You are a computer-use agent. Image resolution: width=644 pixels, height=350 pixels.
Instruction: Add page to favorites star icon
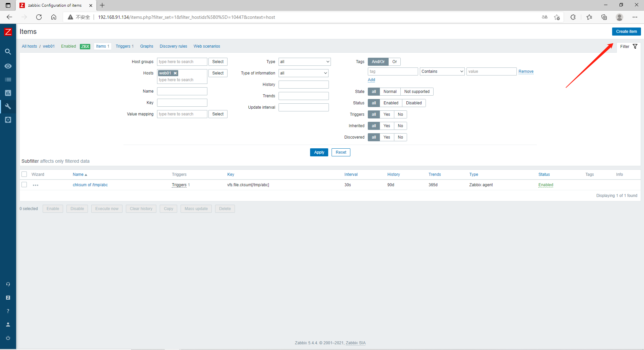pos(557,17)
